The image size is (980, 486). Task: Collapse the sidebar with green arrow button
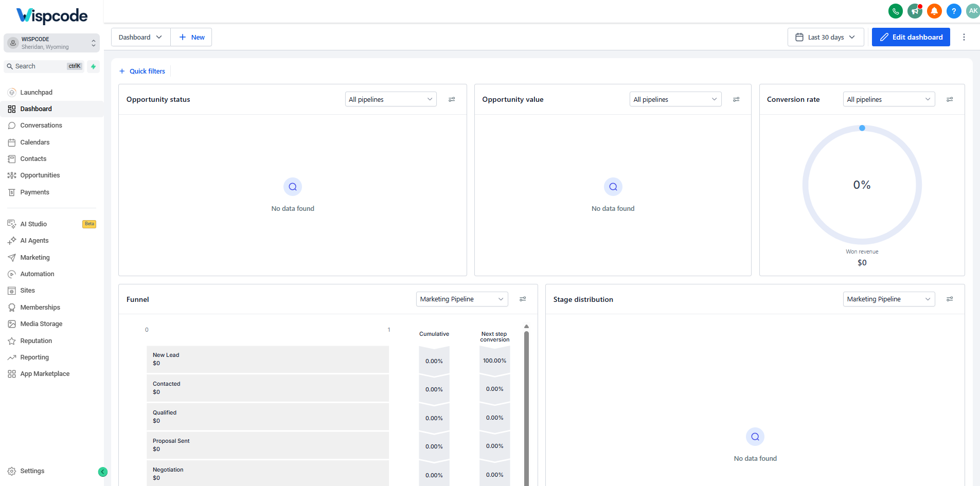click(103, 472)
